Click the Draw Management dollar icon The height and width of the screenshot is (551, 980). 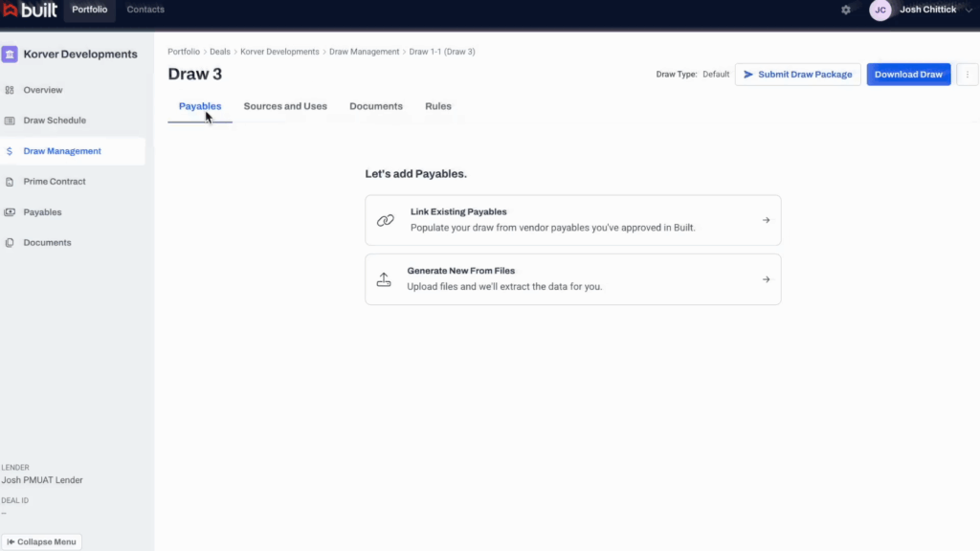coord(10,151)
